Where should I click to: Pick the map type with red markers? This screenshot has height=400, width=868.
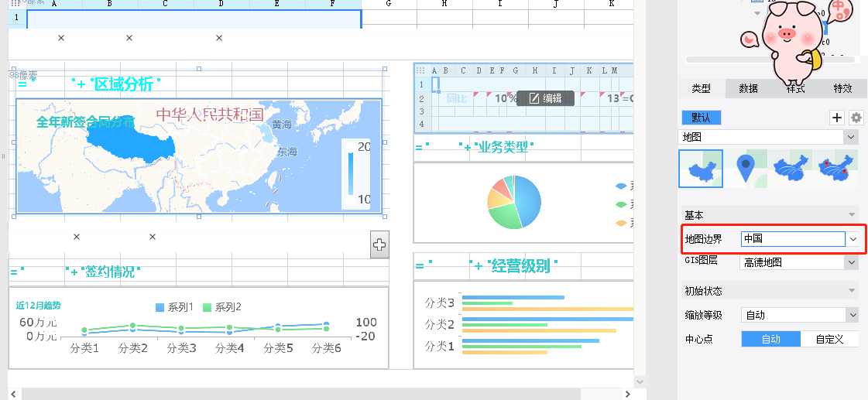click(838, 169)
